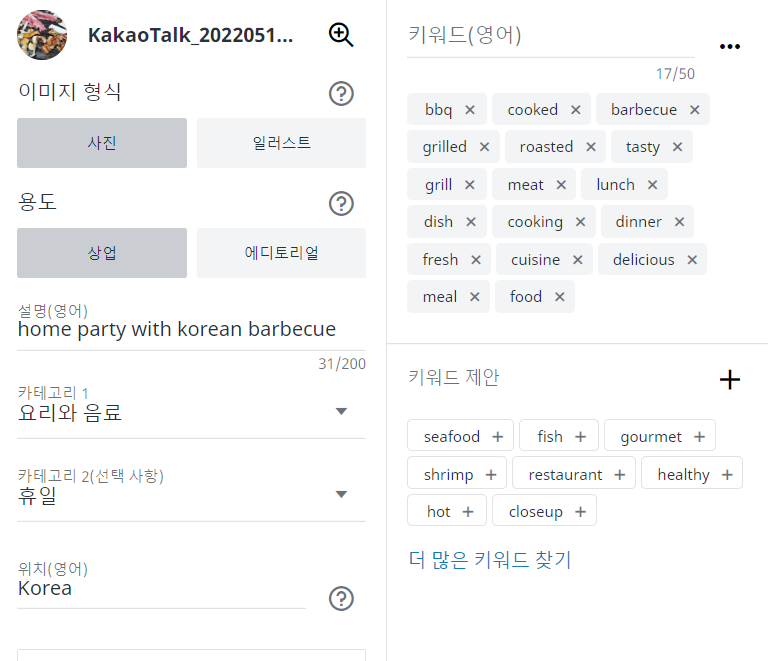Click help icon next to Korea location
The image size is (768, 661).
pos(341,598)
